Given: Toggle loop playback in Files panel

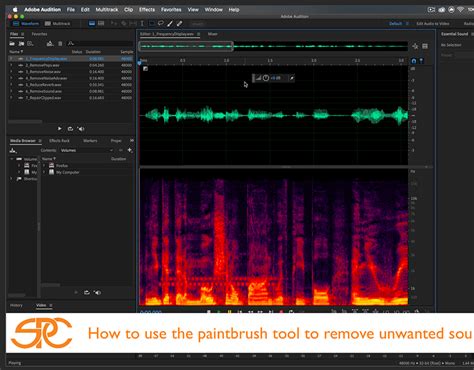Looking at the screenshot, I should 70,129.
